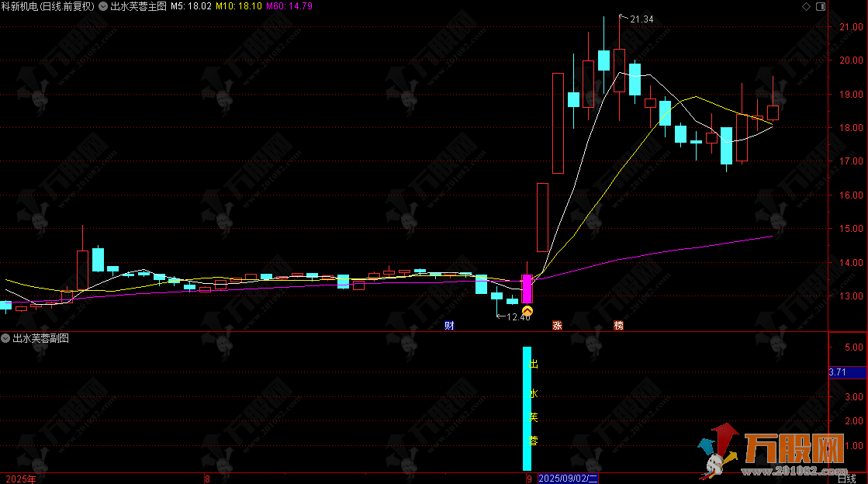Click the 18.00 price axis label
The image size is (868, 484).
[852, 128]
